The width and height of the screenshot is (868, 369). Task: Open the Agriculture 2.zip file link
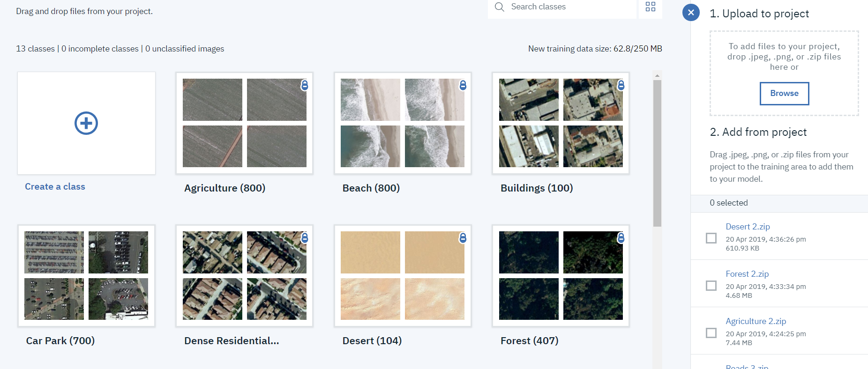(756, 321)
